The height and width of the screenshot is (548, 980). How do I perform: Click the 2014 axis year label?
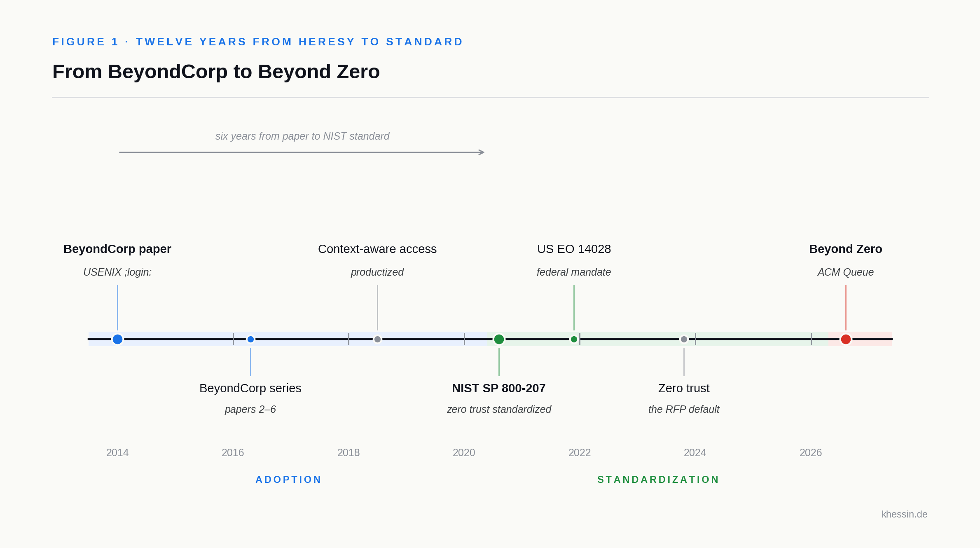[117, 452]
